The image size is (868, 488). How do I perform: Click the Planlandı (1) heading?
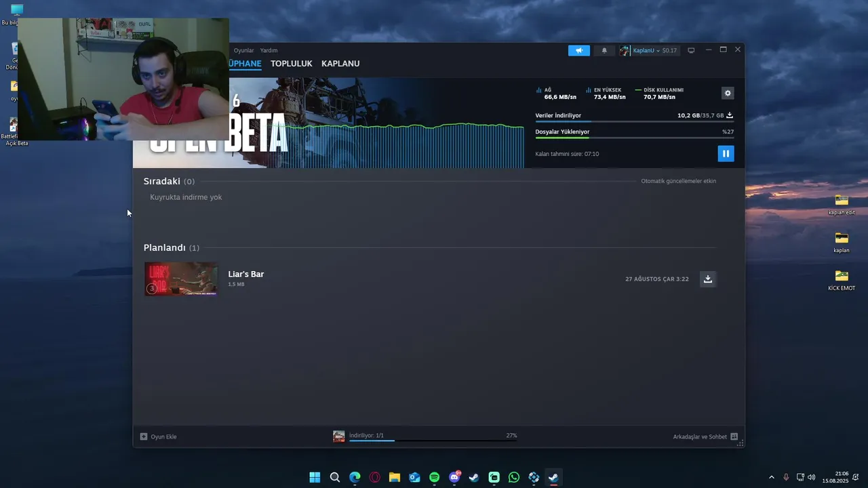(x=172, y=248)
